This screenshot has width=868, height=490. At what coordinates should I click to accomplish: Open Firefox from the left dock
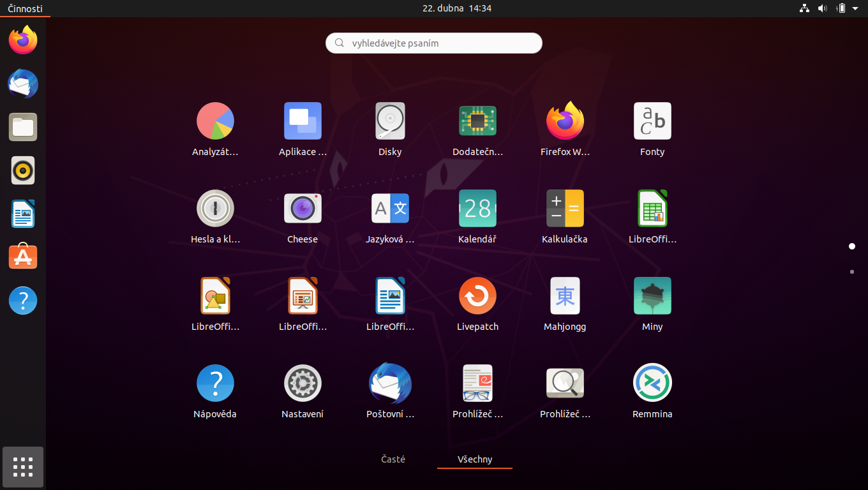[23, 41]
